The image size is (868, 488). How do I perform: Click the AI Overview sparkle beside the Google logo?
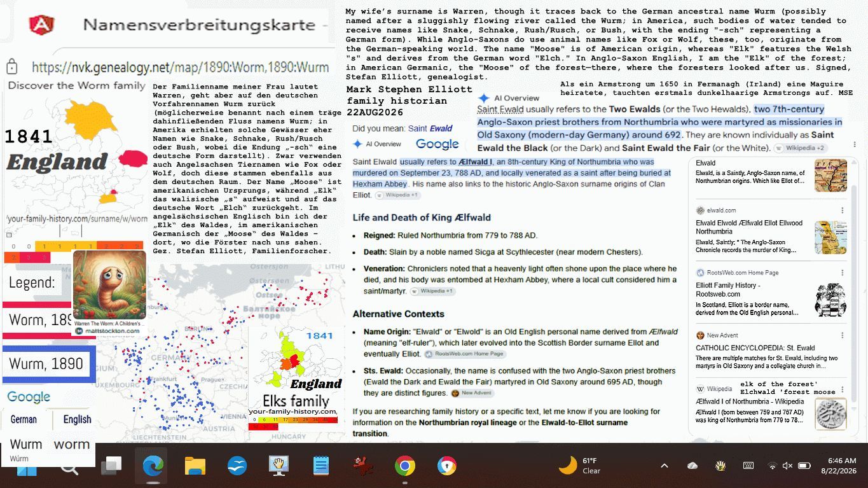click(357, 144)
